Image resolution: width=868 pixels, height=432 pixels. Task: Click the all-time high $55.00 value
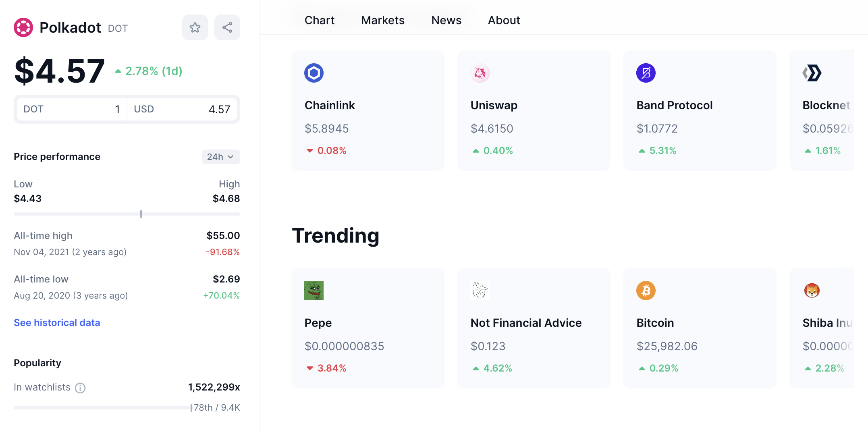(x=223, y=235)
